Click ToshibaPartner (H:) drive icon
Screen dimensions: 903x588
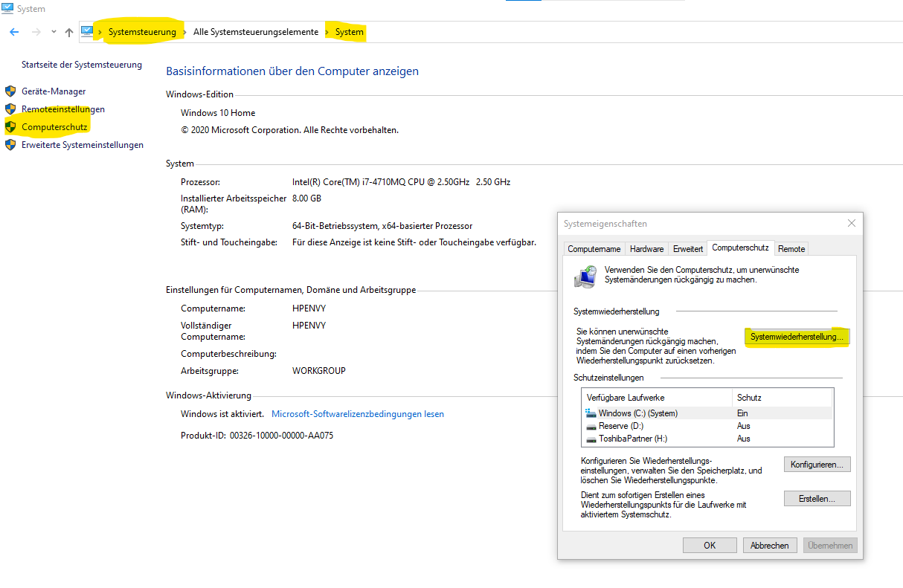[591, 439]
